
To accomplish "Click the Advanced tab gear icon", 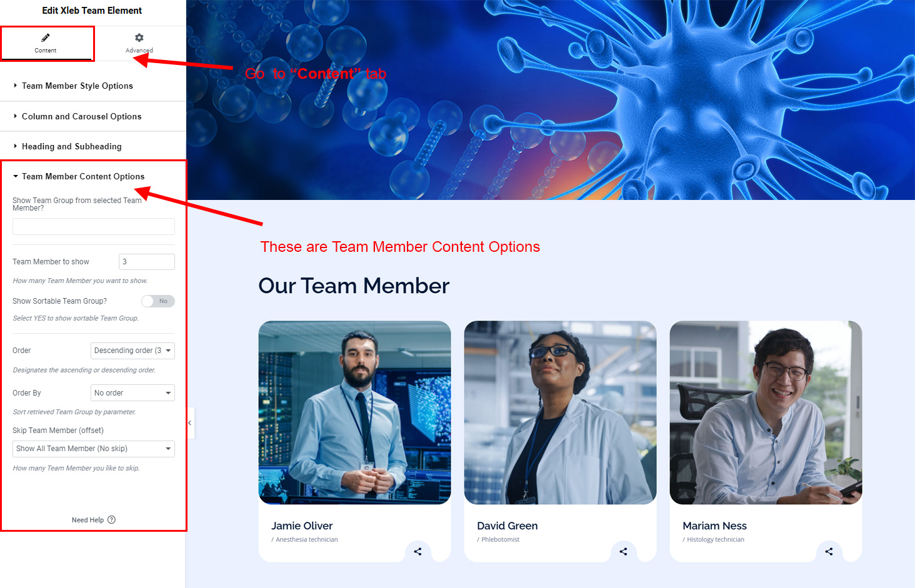I will pyautogui.click(x=139, y=38).
